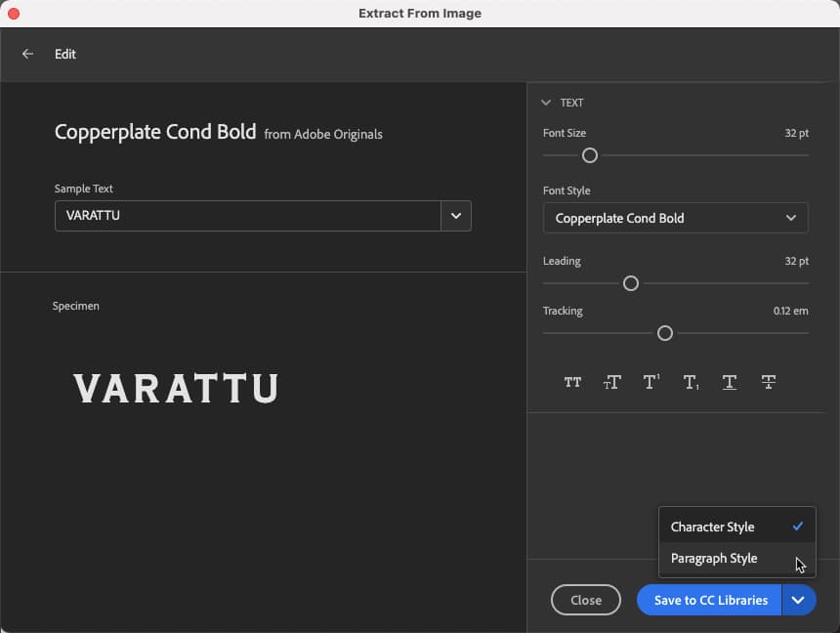
Task: Click the Tracking slider handle
Action: (x=665, y=333)
